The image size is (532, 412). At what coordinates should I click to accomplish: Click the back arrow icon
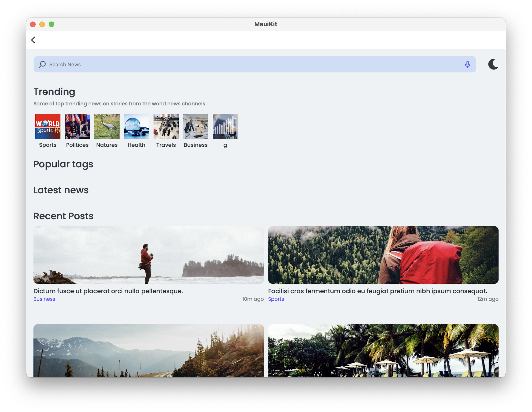tap(33, 40)
